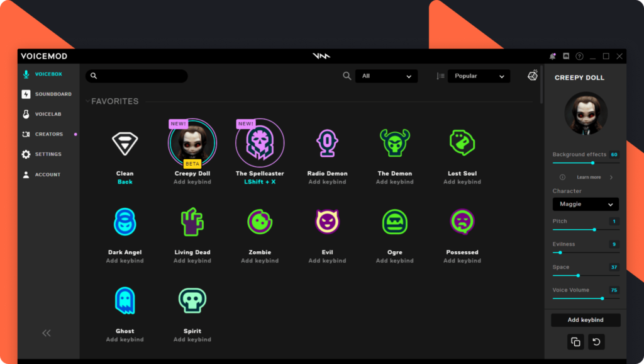644x364 pixels.
Task: Select the Ghost voice icon
Action: point(125,300)
